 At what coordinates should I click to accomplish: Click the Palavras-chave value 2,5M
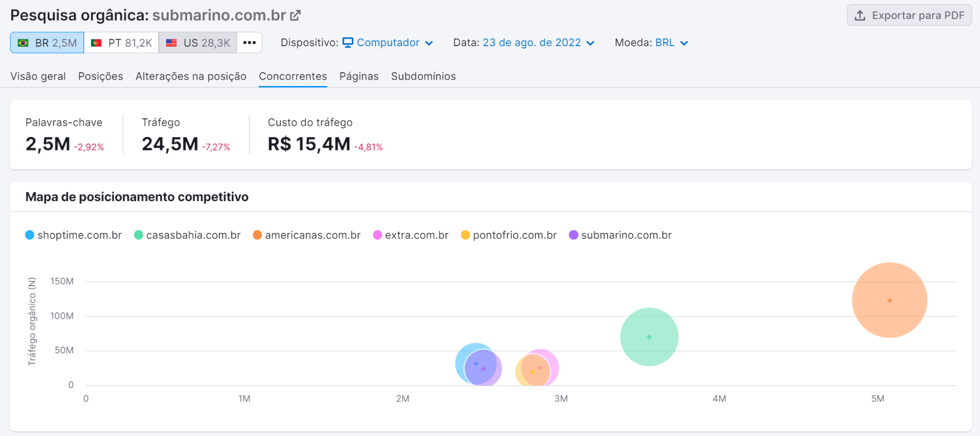[x=48, y=144]
